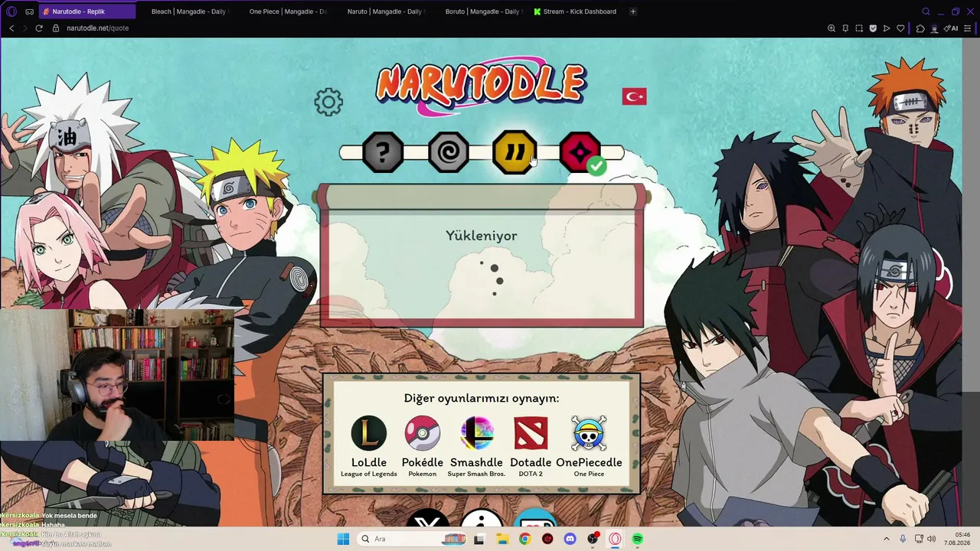Open the AI assistant button

coord(952,28)
